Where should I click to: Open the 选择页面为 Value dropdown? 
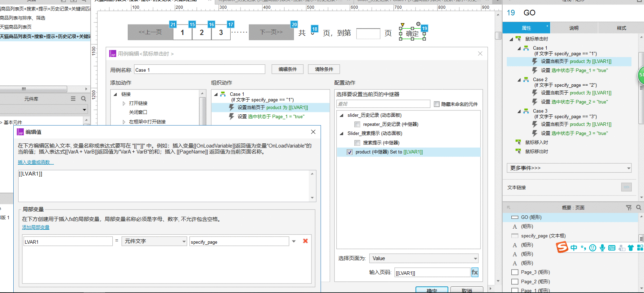tap(424, 258)
